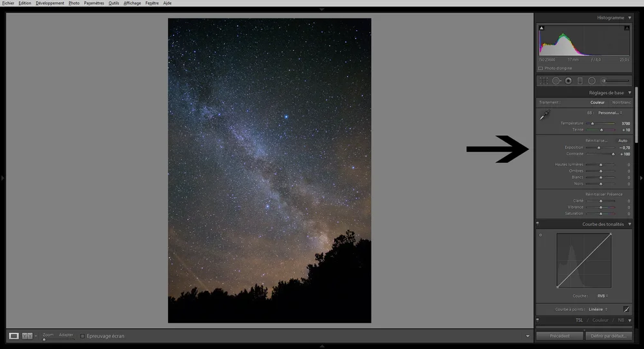644x349 pixels.
Task: Toggle shadow clipping indicator in histogram
Action: 542,28
